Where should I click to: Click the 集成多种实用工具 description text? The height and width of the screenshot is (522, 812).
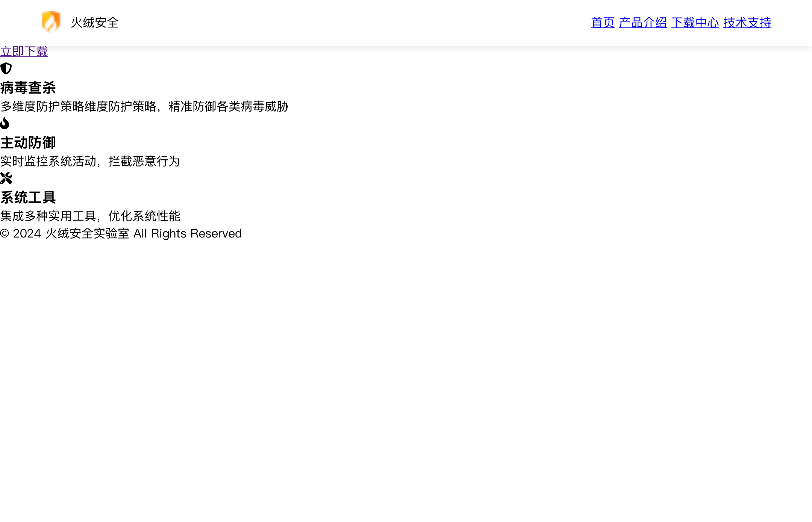pos(48,216)
